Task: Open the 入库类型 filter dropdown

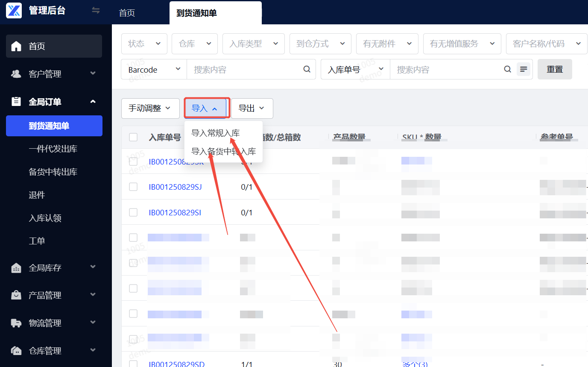Action: tap(254, 44)
